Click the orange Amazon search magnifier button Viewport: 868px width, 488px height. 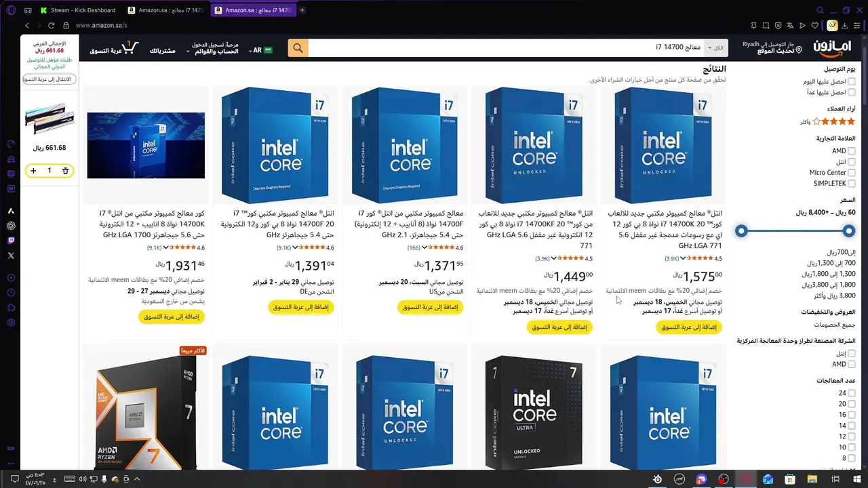click(x=298, y=48)
